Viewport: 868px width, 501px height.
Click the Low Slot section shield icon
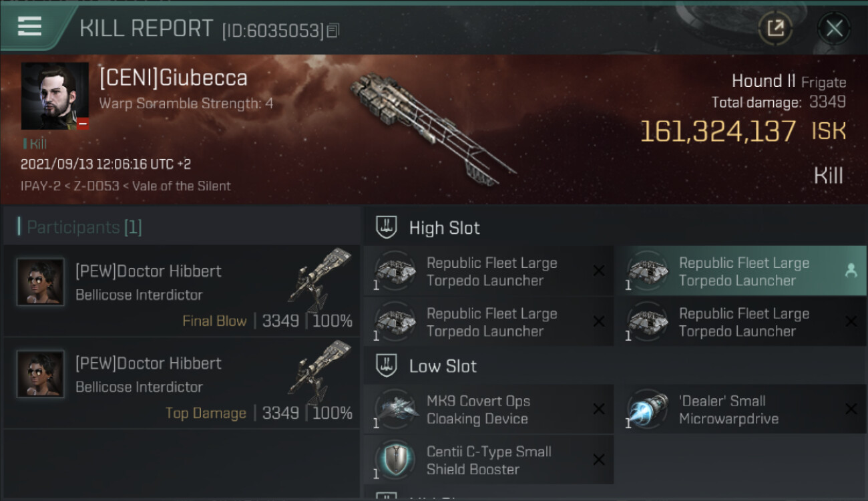point(387,366)
